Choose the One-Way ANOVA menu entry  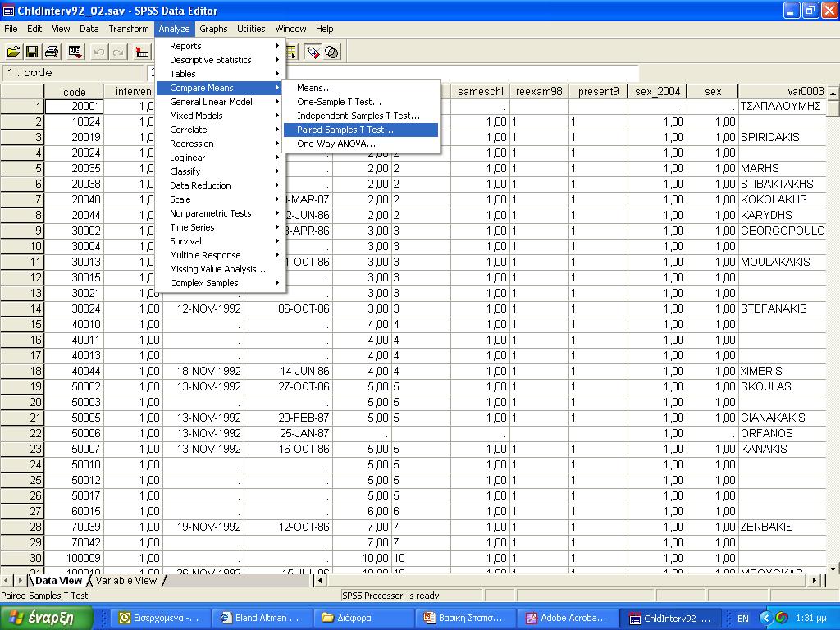click(360, 144)
